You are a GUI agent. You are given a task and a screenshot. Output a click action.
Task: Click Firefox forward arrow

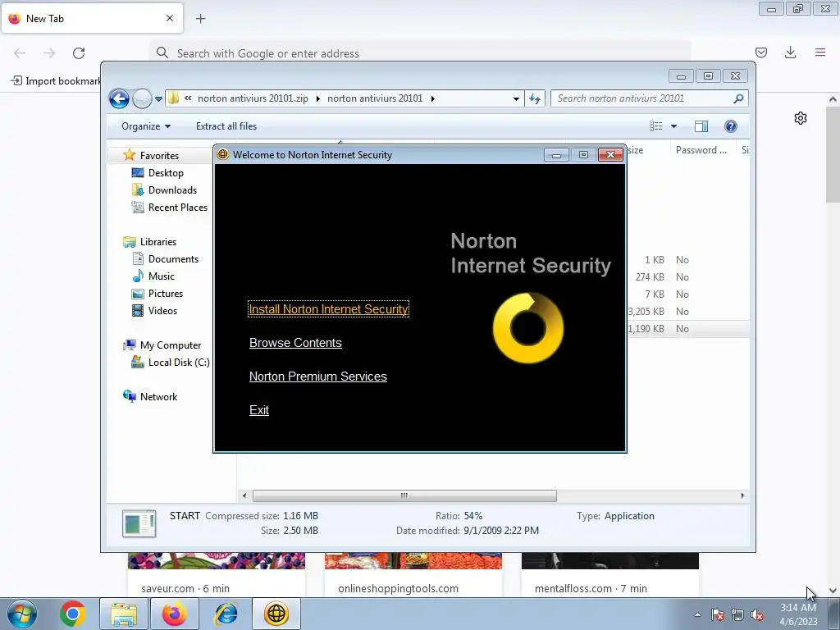pyautogui.click(x=49, y=53)
